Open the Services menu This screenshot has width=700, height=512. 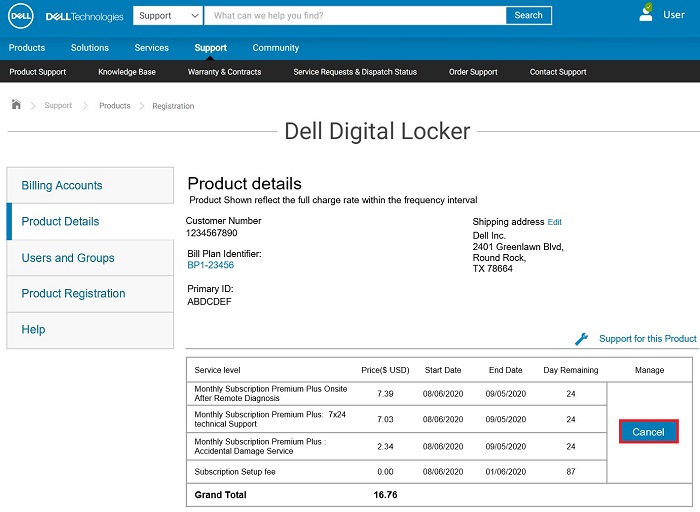pos(152,48)
